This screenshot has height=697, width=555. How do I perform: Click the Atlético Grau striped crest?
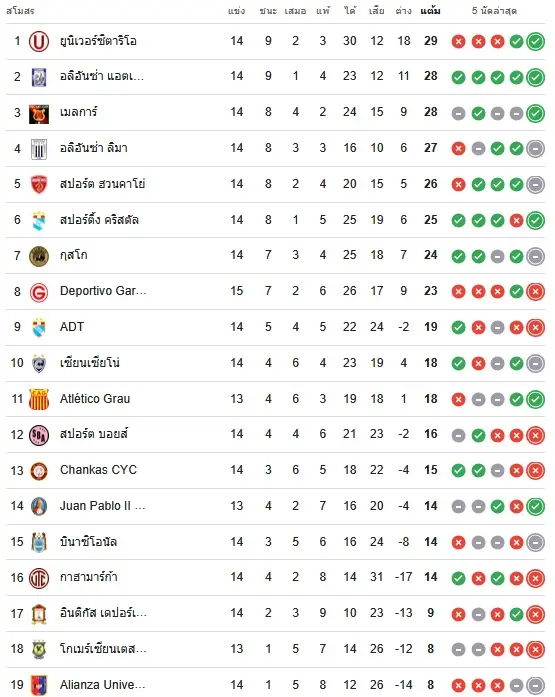point(39,399)
